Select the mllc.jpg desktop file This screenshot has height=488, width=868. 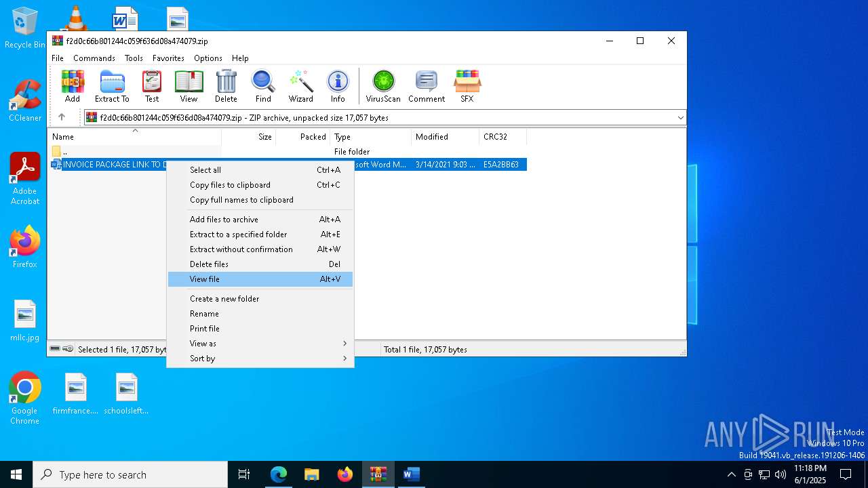click(x=25, y=321)
